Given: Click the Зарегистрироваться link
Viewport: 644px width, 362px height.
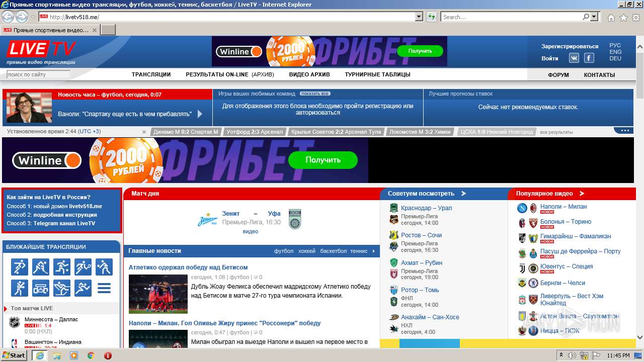Looking at the screenshot, I should click(x=570, y=46).
